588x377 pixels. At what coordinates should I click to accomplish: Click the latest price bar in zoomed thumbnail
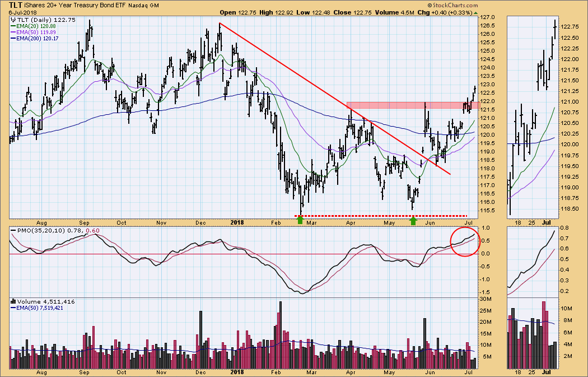[x=555, y=29]
